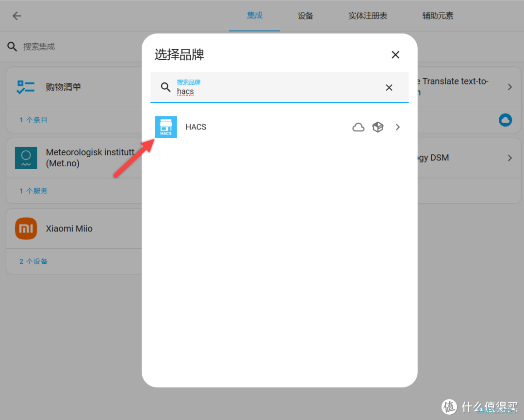Image resolution: width=524 pixels, height=420 pixels.
Task: Click the magnifier icon beside 搜索集成
Action: [x=12, y=47]
